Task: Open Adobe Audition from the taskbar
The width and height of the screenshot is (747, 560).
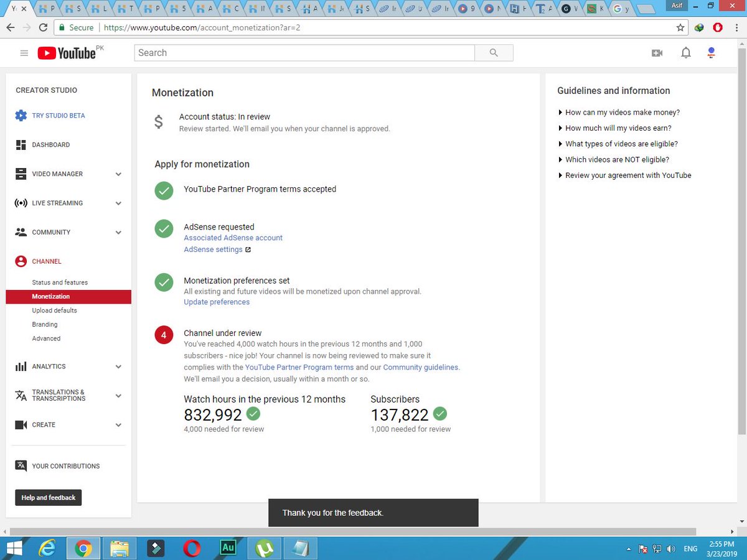Action: point(228,548)
